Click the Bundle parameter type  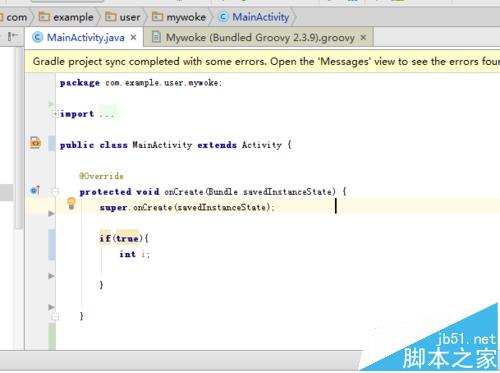(222, 192)
